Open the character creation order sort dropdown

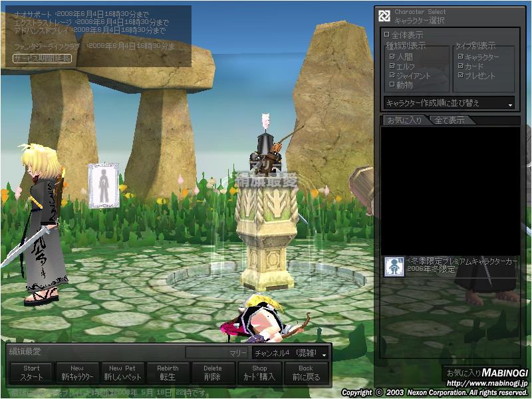click(x=450, y=103)
